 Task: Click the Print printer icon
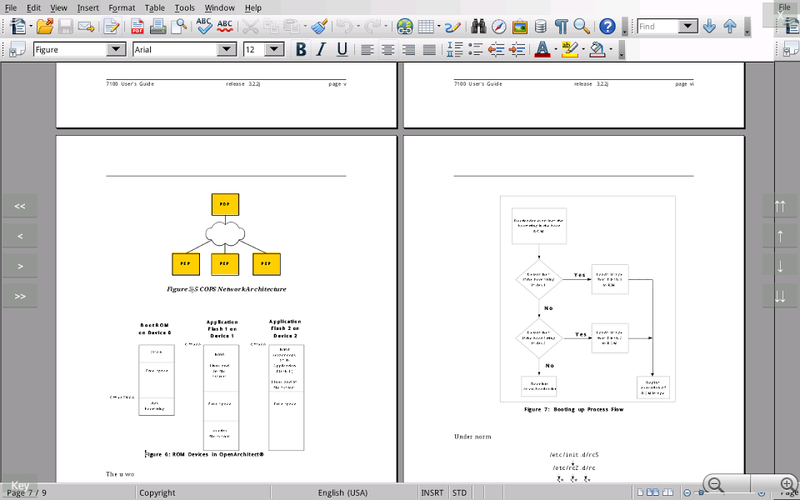[158, 26]
